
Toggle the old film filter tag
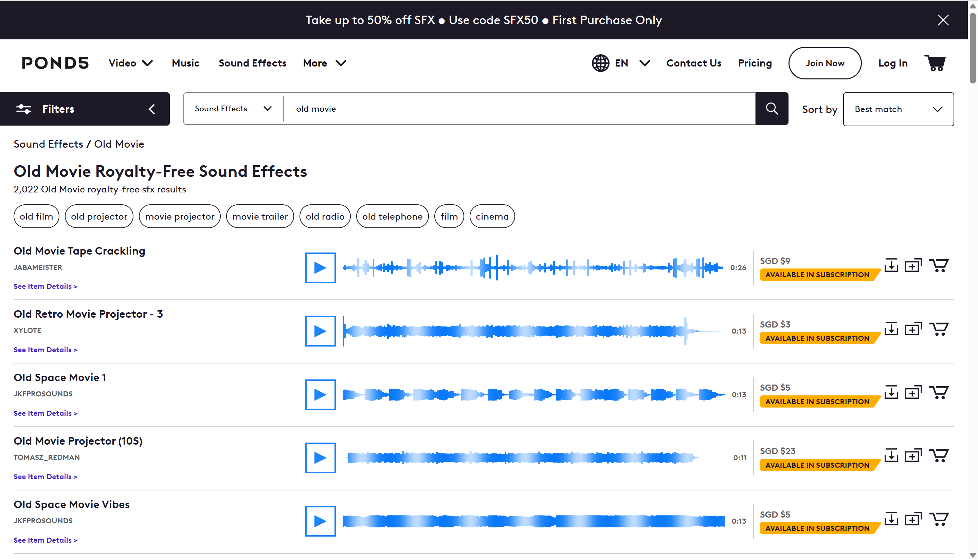[36, 216]
